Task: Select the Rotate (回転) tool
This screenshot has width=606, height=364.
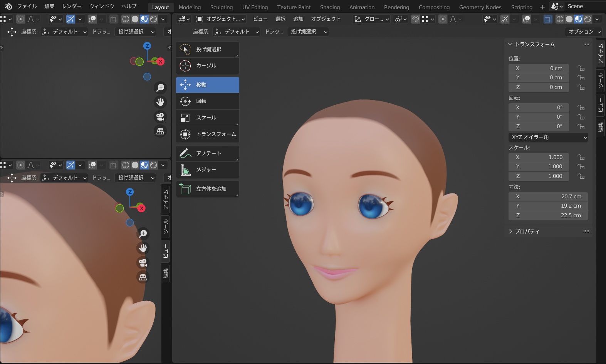Action: (207, 101)
